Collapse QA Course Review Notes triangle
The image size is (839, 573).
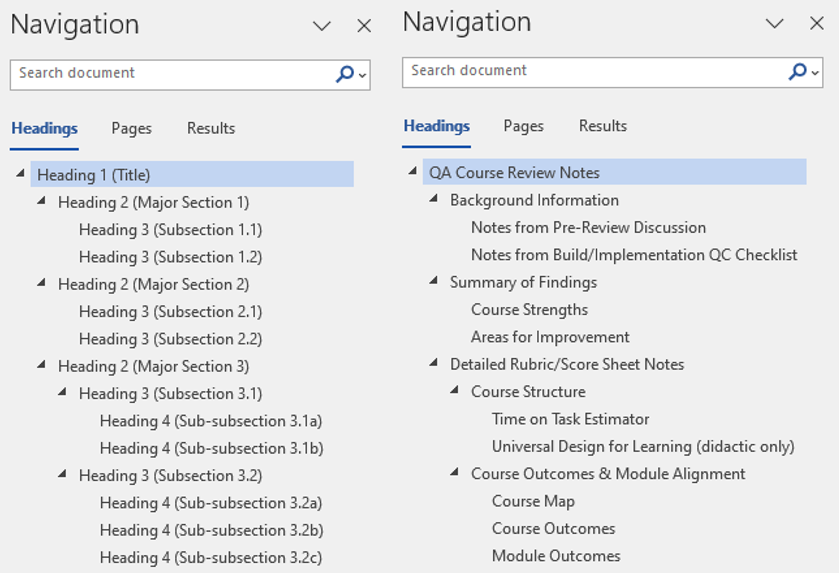[x=413, y=171]
